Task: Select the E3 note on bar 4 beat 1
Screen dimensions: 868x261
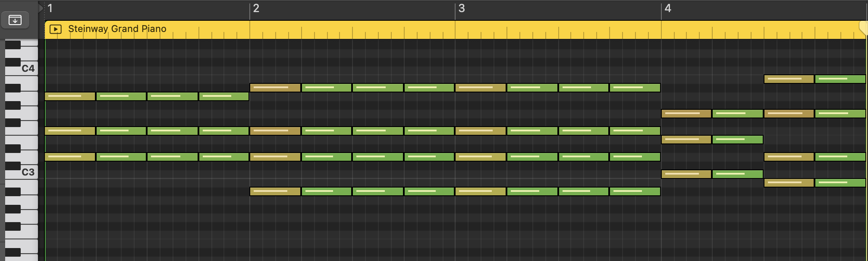Action: click(x=686, y=140)
